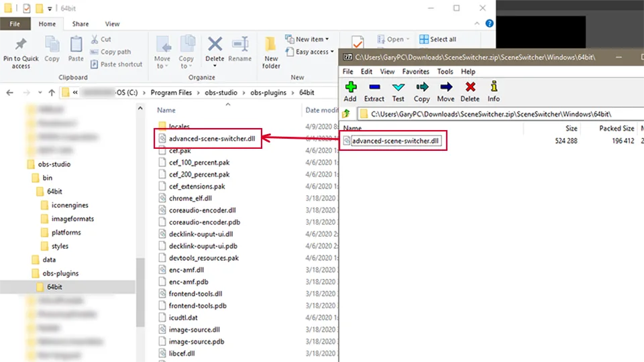Screen dimensions: 644x362
Task: Click Properties checkmark icon in ribbon
Action: click(x=358, y=42)
